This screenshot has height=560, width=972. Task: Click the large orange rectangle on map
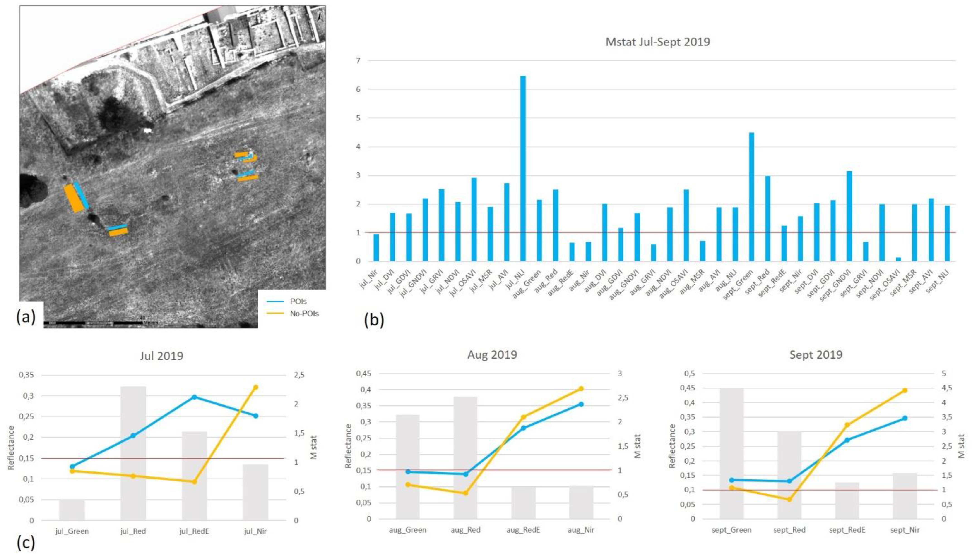[74, 199]
